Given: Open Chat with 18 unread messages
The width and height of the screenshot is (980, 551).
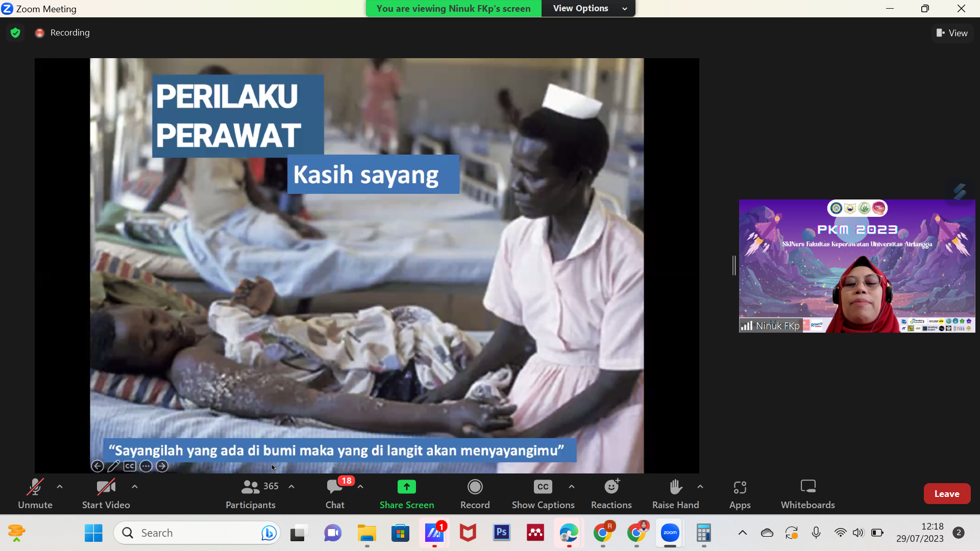Looking at the screenshot, I should (335, 493).
